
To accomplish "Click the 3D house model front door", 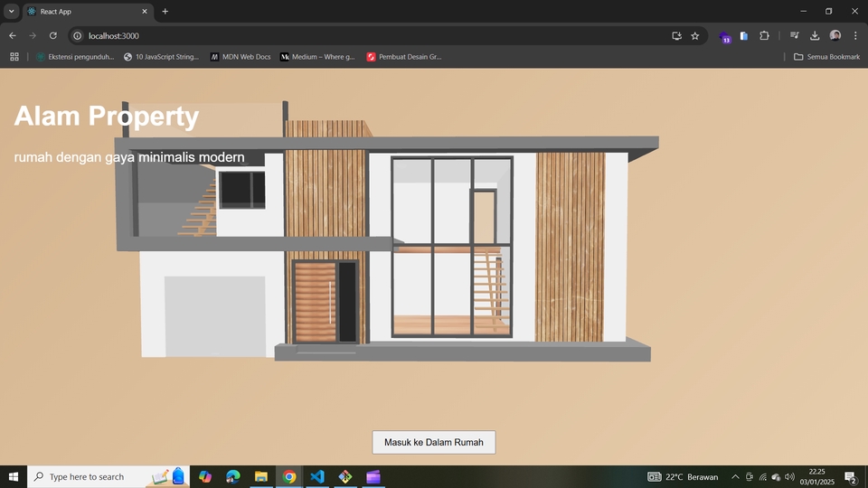I will coord(316,302).
